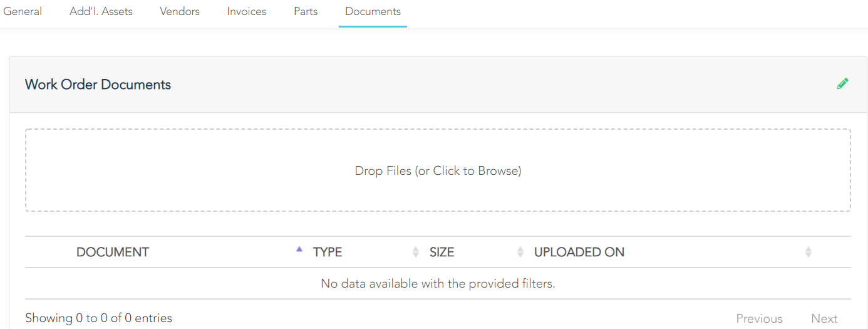Go to the Previous page

click(x=759, y=318)
